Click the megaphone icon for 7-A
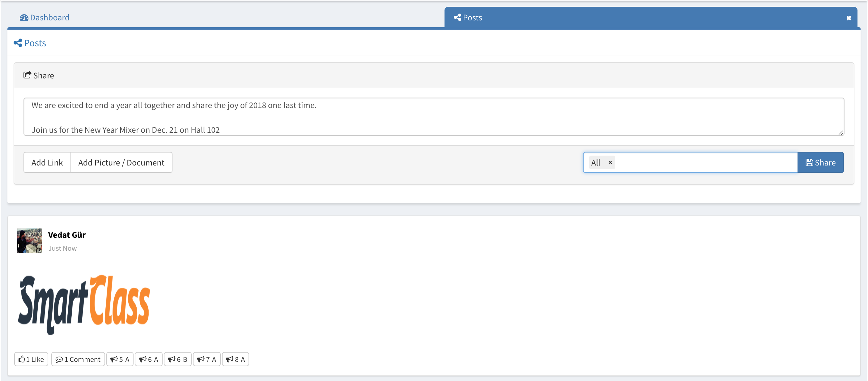868x381 pixels. [x=201, y=359]
